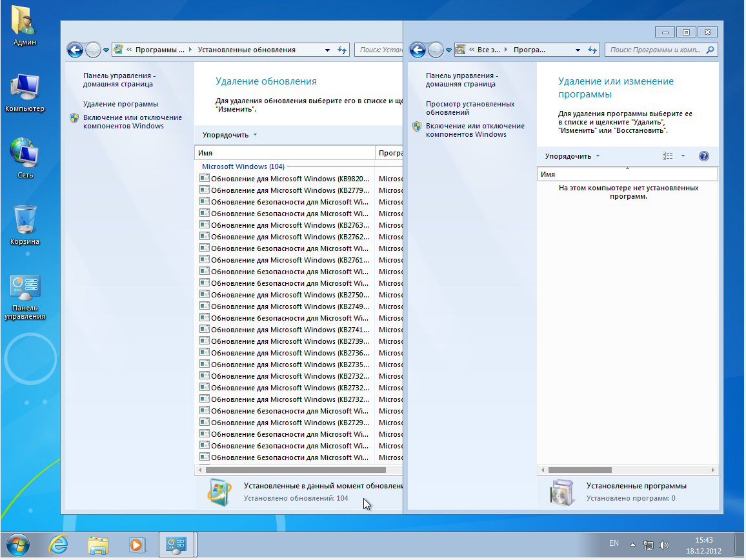Click the search magnifier in Programs window
Image resolution: width=746 pixels, height=560 pixels.
click(711, 50)
